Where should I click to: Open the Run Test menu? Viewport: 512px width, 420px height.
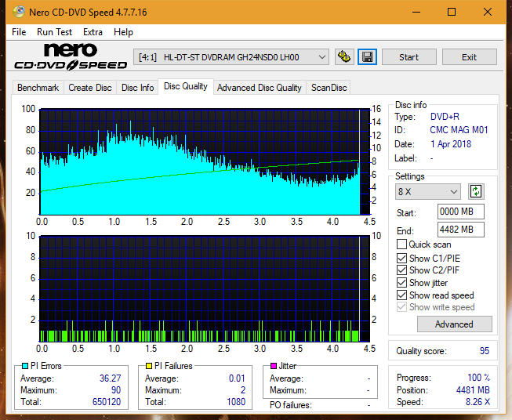pos(54,32)
